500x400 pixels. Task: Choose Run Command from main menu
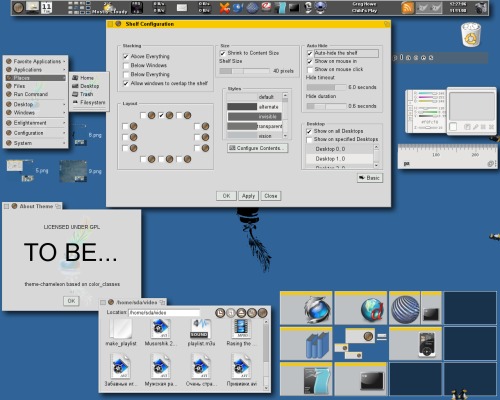[36, 94]
